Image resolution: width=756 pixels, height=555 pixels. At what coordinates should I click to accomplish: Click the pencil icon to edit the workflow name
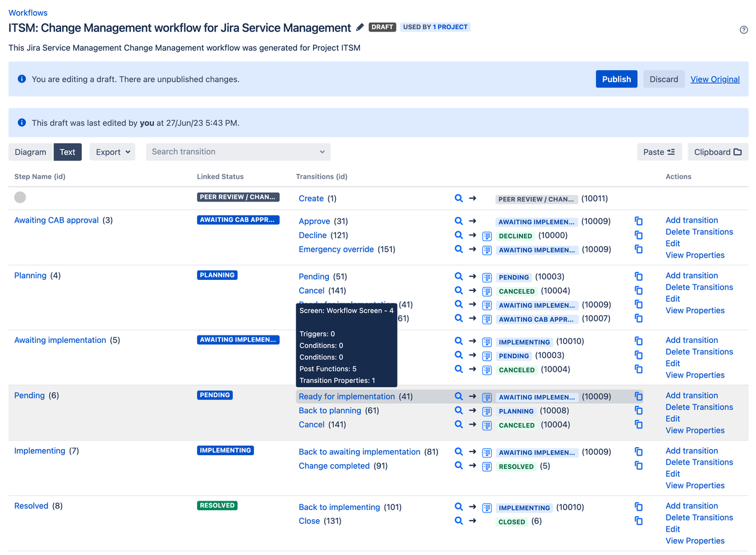(360, 28)
